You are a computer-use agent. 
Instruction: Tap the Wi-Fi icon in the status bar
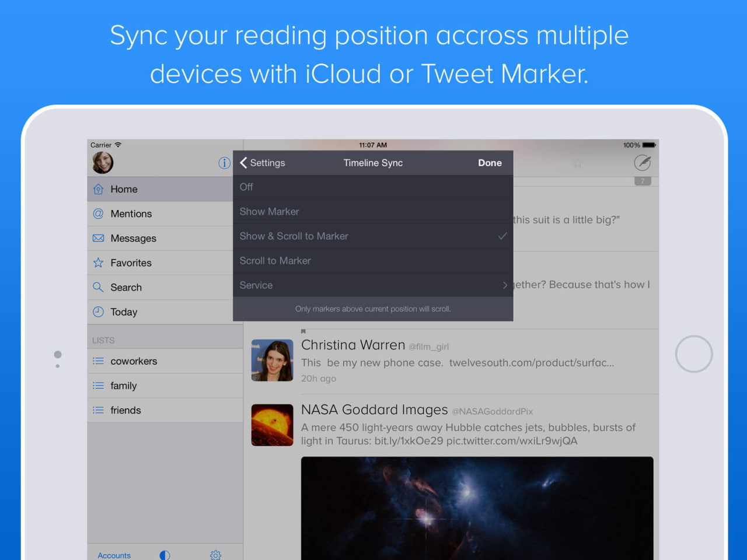click(118, 145)
